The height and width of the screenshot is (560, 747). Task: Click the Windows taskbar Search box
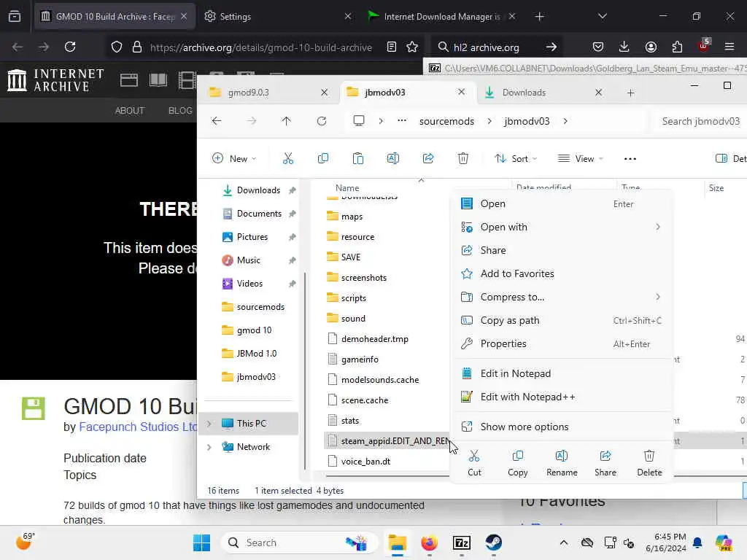[x=299, y=542]
